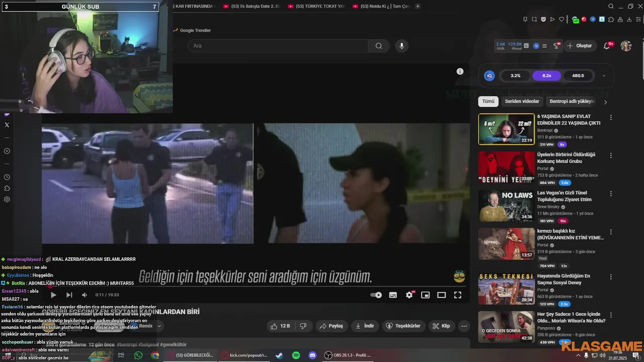This screenshot has height=362, width=644.
Task: Open the Oluştur create menu
Action: tap(579, 46)
